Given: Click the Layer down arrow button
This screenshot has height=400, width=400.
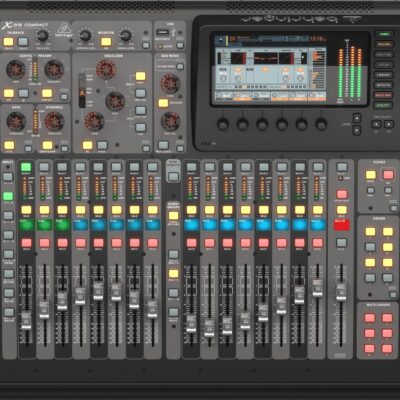Looking at the screenshot, I should pyautogui.click(x=357, y=130).
